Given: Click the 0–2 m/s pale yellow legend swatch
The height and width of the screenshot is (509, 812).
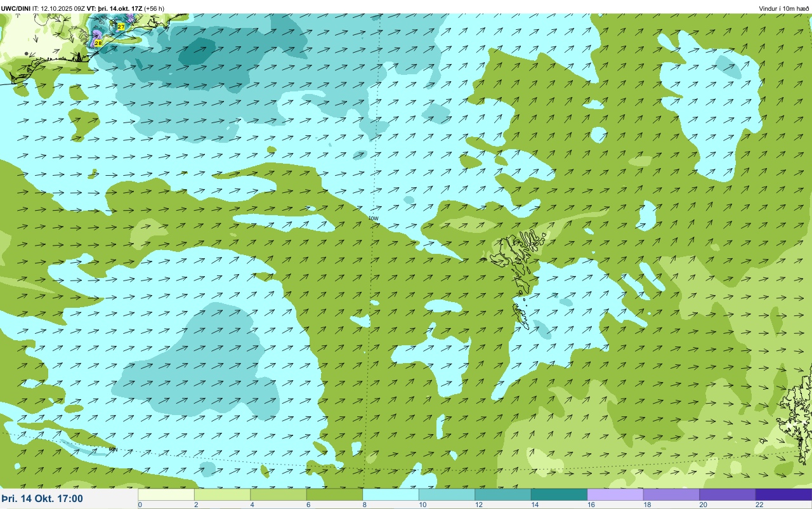Looking at the screenshot, I should coord(166,494).
